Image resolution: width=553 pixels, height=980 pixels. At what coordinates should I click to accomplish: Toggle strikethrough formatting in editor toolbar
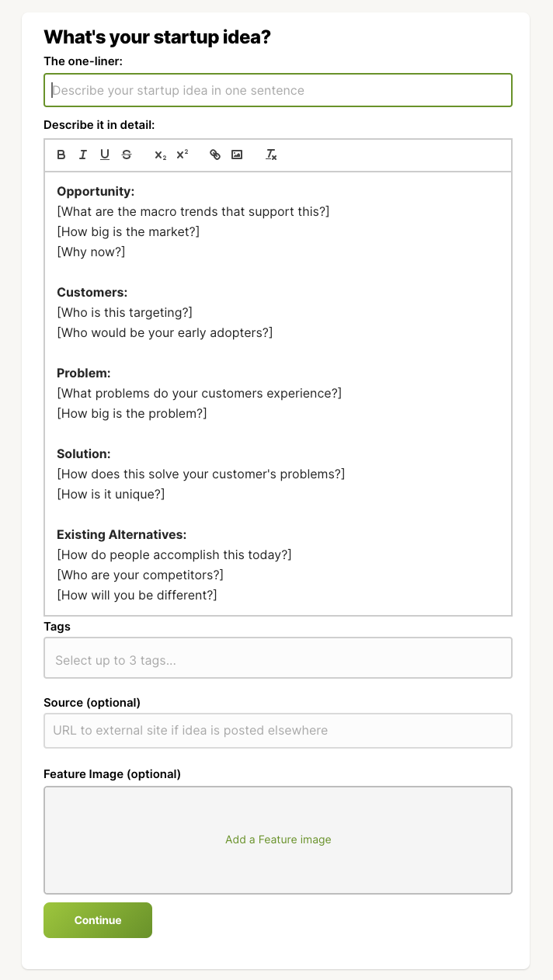coord(127,155)
